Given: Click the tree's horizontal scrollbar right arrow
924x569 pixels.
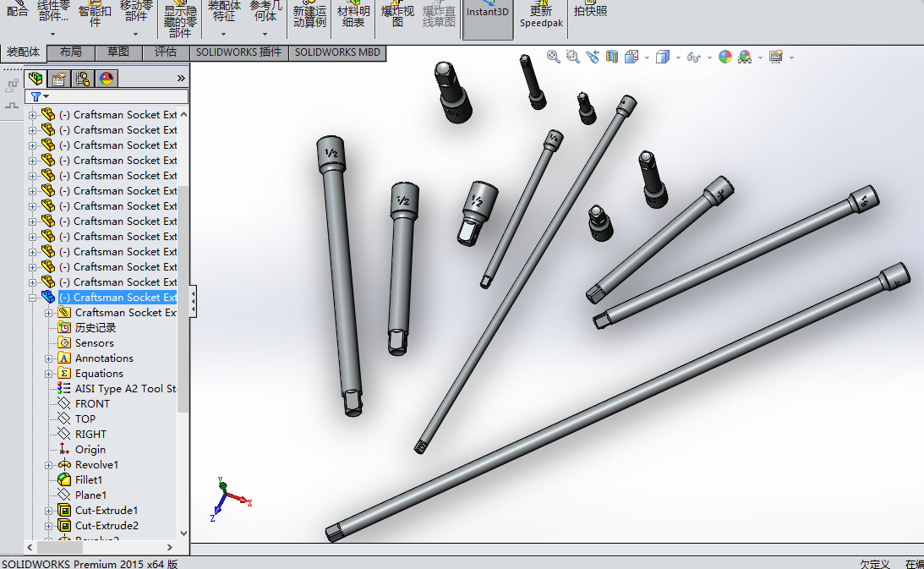Looking at the screenshot, I should [170, 548].
